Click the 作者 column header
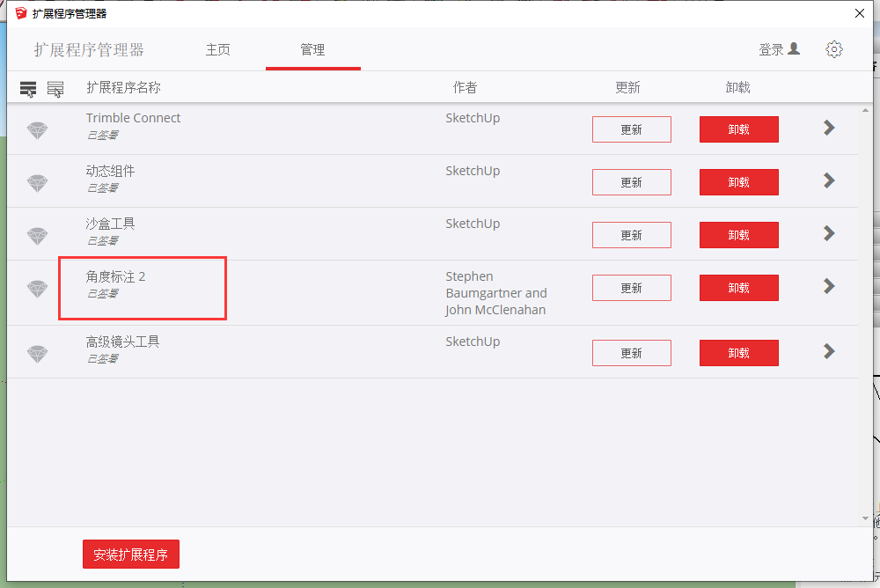The height and width of the screenshot is (588, 880). tap(465, 88)
